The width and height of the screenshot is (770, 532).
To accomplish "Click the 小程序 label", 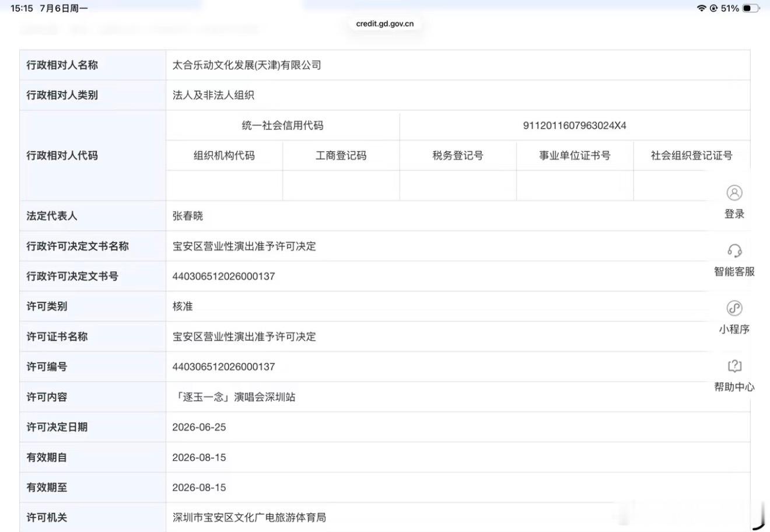I will [x=734, y=329].
